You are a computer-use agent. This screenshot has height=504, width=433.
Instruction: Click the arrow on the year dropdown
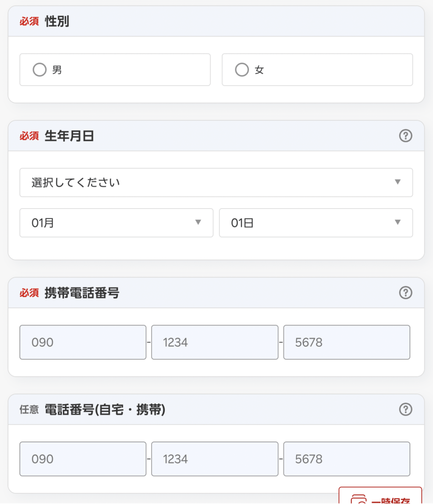[x=398, y=182]
